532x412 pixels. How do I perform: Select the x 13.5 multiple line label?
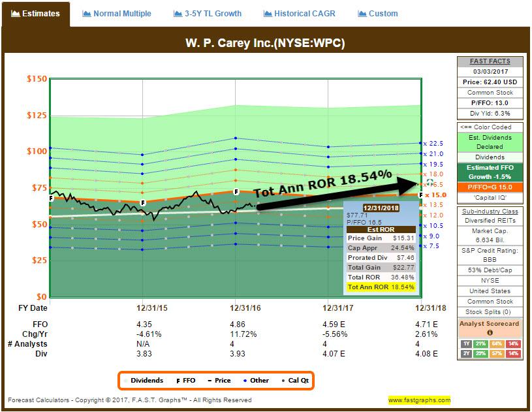pyautogui.click(x=433, y=205)
